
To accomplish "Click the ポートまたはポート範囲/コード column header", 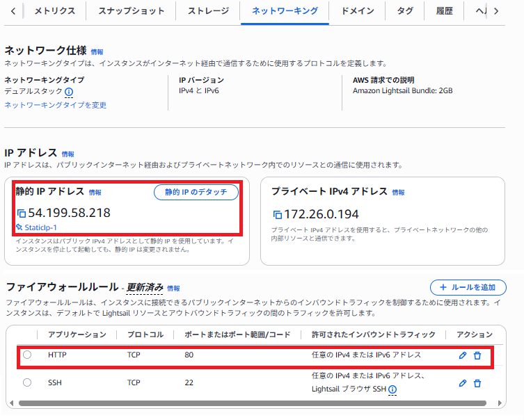I will tap(237, 334).
